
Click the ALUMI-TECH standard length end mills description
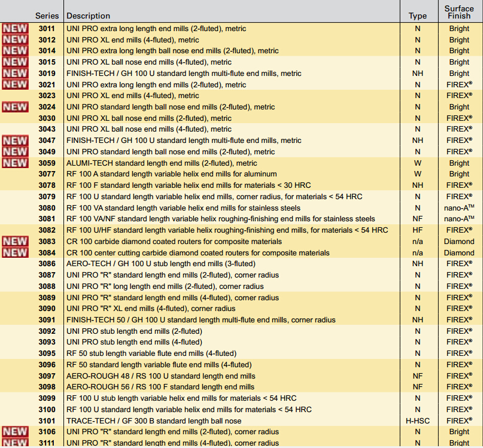162,163
